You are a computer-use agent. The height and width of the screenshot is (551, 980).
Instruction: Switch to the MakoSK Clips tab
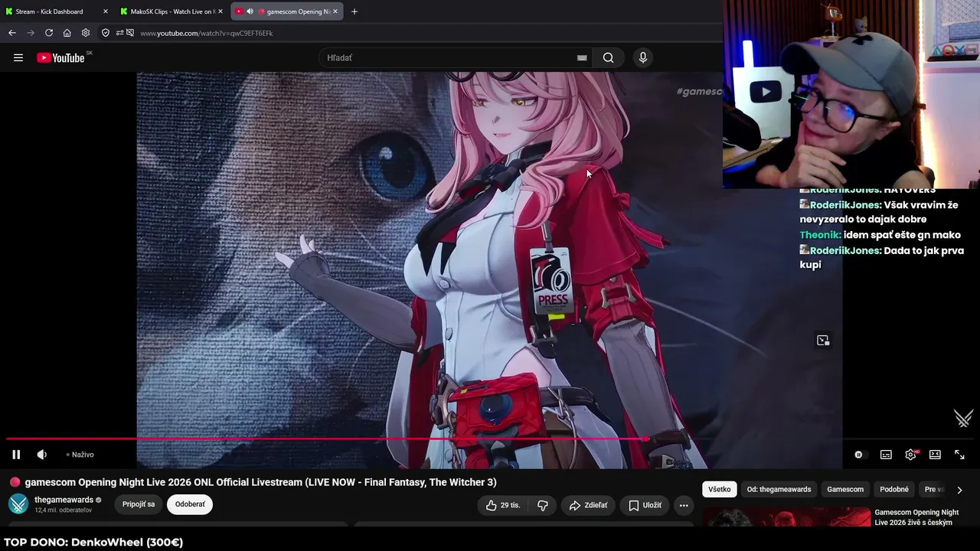(x=171, y=11)
